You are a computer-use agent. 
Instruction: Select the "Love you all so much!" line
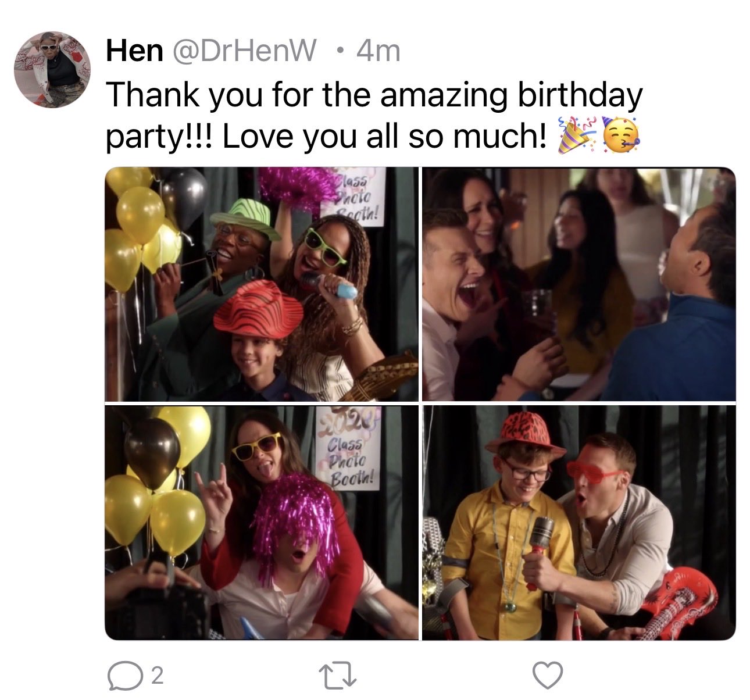(x=384, y=136)
